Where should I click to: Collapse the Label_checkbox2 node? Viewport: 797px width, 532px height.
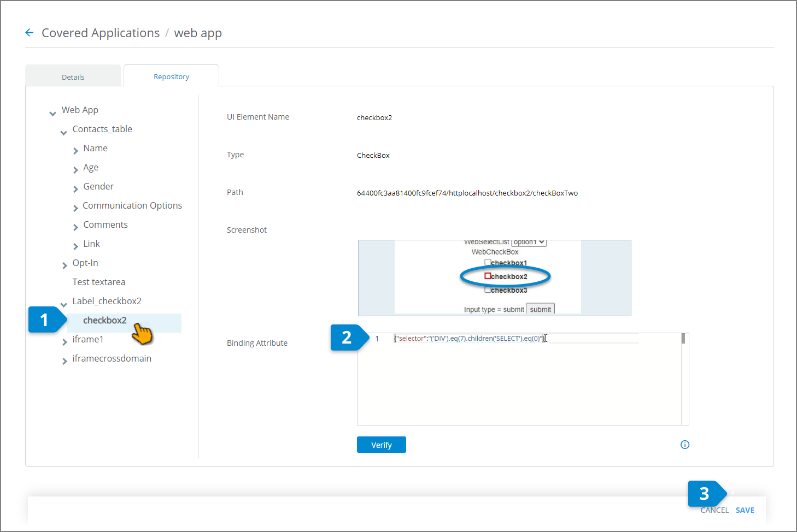(x=63, y=305)
